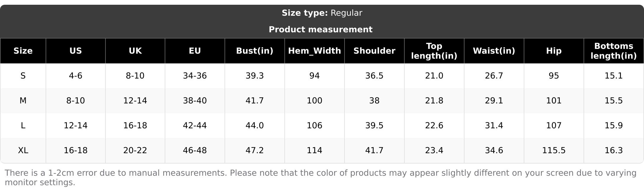This screenshot has height=192, width=644.
Task: Select the Product measurement heading
Action: point(321,30)
